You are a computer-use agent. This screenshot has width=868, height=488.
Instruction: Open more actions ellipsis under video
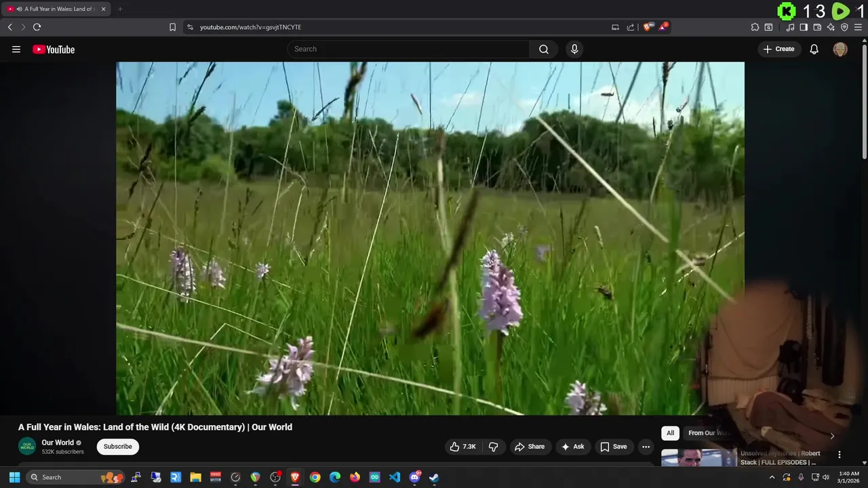pos(646,447)
